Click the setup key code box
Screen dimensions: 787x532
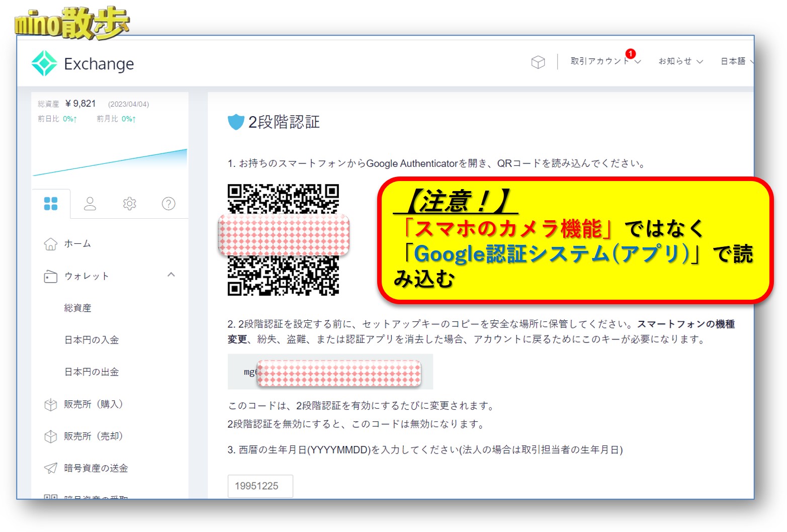coord(330,372)
